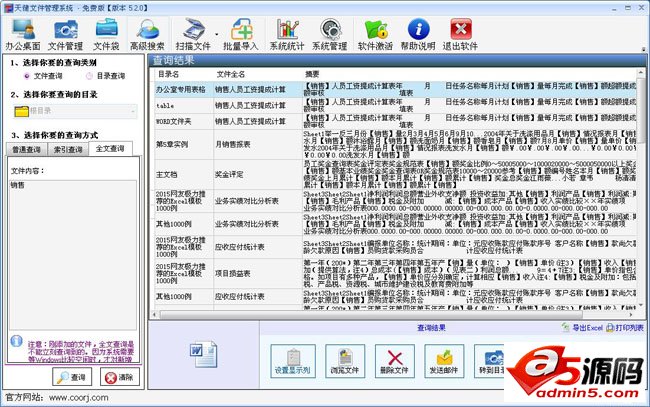This screenshot has width=650, height=407.
Task: Select the 文件查询 radio button
Action: click(x=27, y=76)
